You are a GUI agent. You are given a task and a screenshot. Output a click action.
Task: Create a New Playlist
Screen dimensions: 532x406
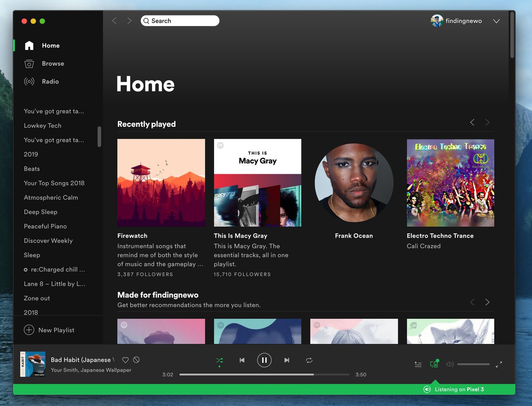(56, 330)
